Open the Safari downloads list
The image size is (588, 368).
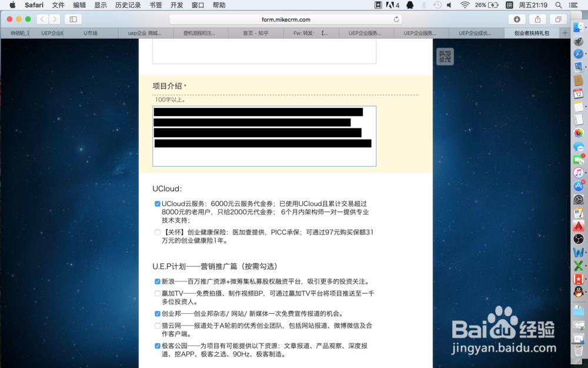click(x=517, y=19)
